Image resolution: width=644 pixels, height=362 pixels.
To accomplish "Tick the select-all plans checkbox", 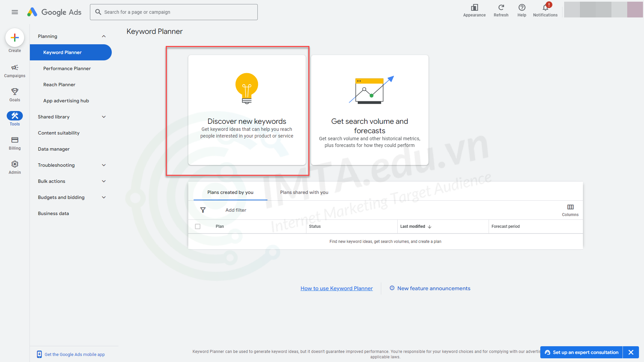I will pos(198,226).
